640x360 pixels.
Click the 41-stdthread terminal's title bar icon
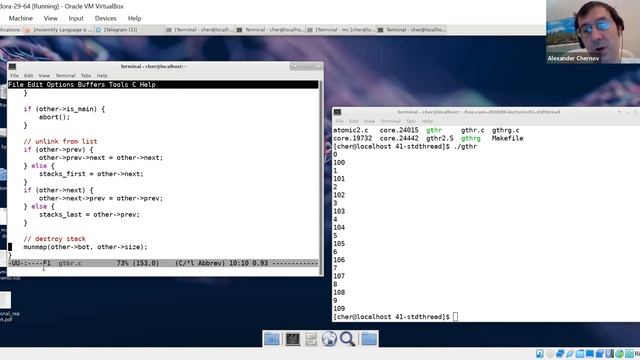tap(338, 112)
